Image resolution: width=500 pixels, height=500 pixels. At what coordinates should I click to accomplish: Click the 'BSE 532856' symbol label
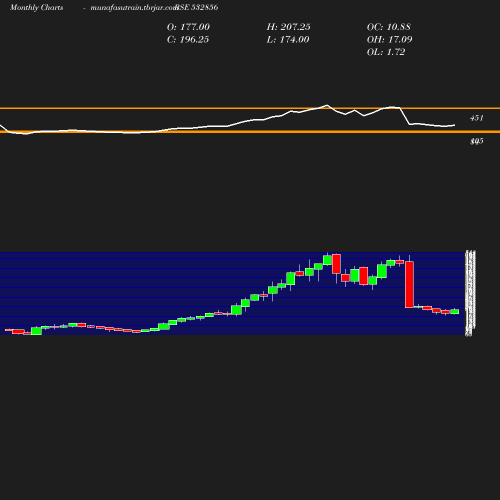(197, 7)
